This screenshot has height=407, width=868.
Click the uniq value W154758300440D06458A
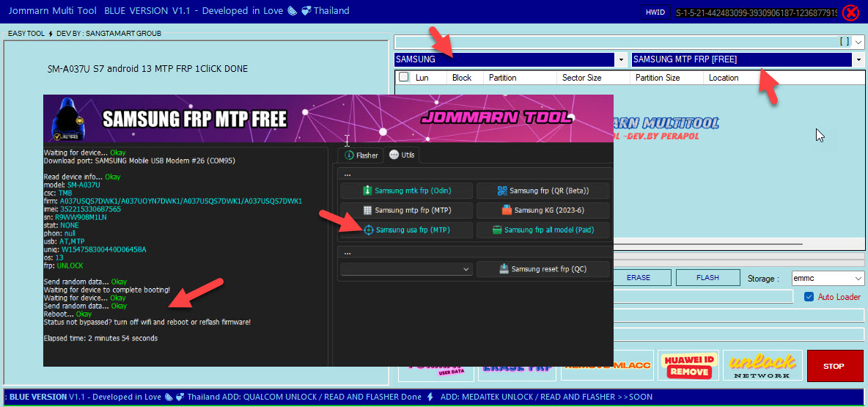pyautogui.click(x=103, y=250)
